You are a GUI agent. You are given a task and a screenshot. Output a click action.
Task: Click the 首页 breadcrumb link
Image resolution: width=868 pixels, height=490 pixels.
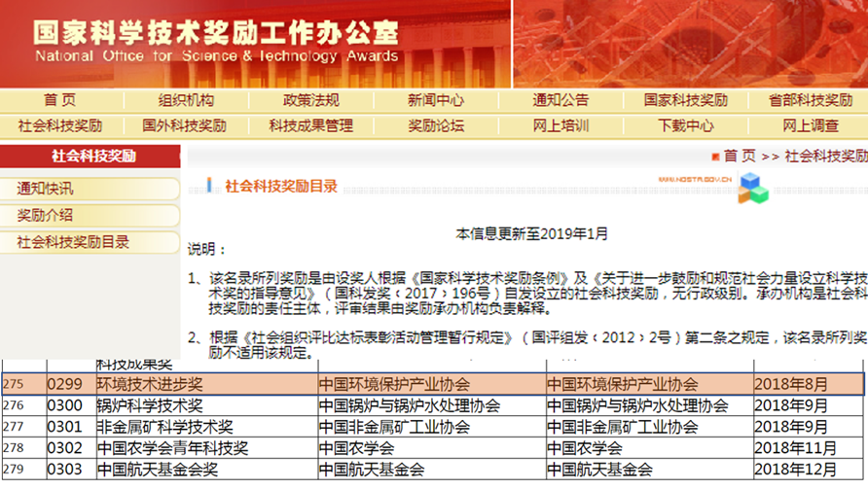pyautogui.click(x=740, y=156)
